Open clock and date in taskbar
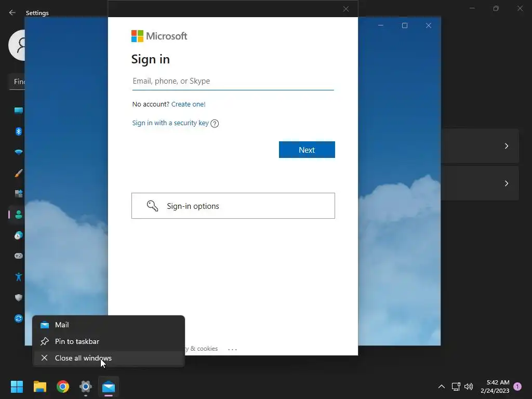Image resolution: width=532 pixels, height=399 pixels. coord(495,387)
